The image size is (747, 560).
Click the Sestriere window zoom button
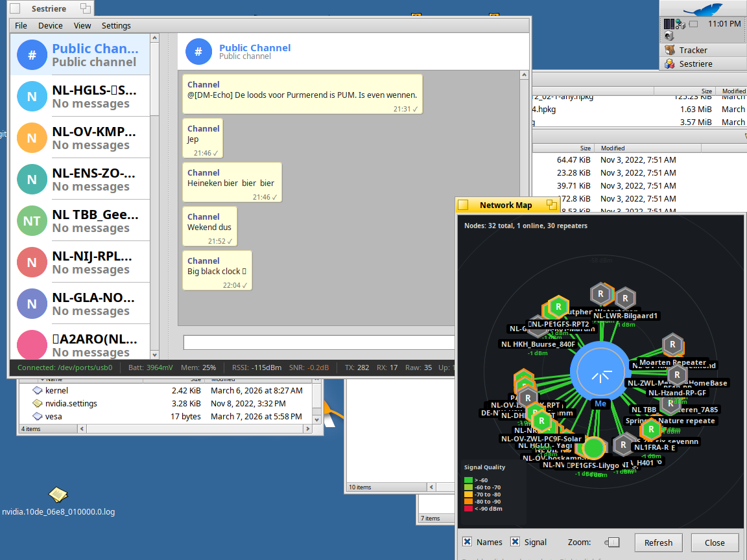85,8
